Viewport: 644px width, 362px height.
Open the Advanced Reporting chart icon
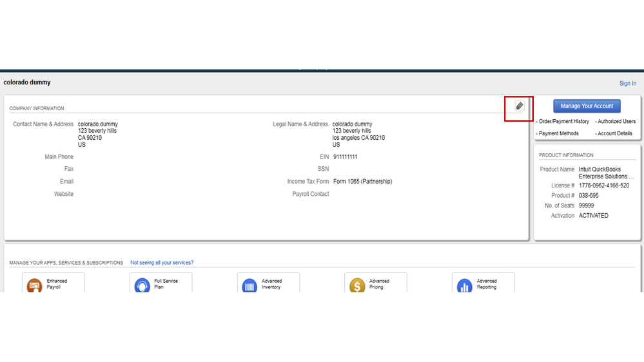465,285
